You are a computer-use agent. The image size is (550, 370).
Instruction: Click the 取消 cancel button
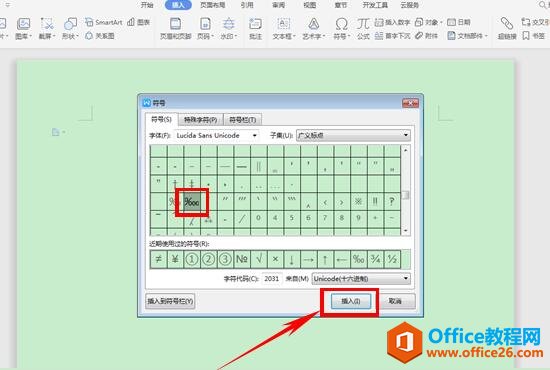pos(395,301)
